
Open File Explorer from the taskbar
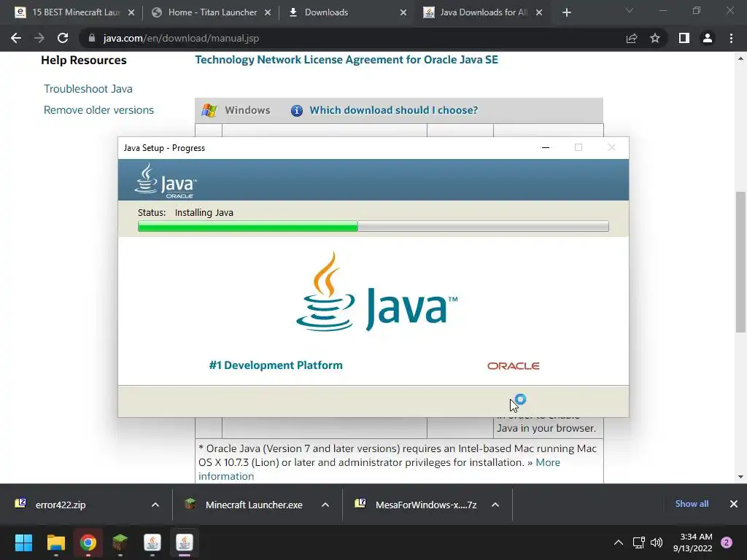coord(55,542)
